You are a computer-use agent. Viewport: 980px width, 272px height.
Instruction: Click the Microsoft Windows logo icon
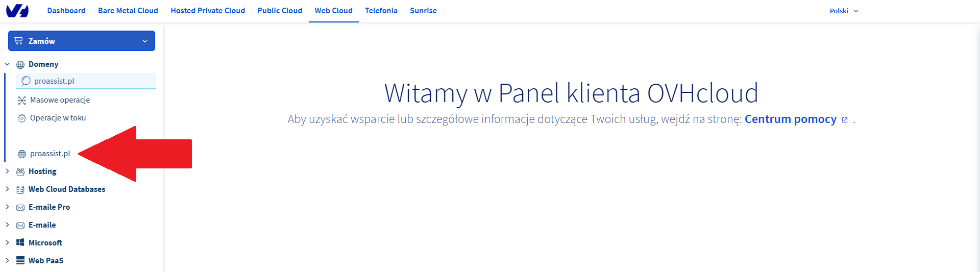(20, 242)
